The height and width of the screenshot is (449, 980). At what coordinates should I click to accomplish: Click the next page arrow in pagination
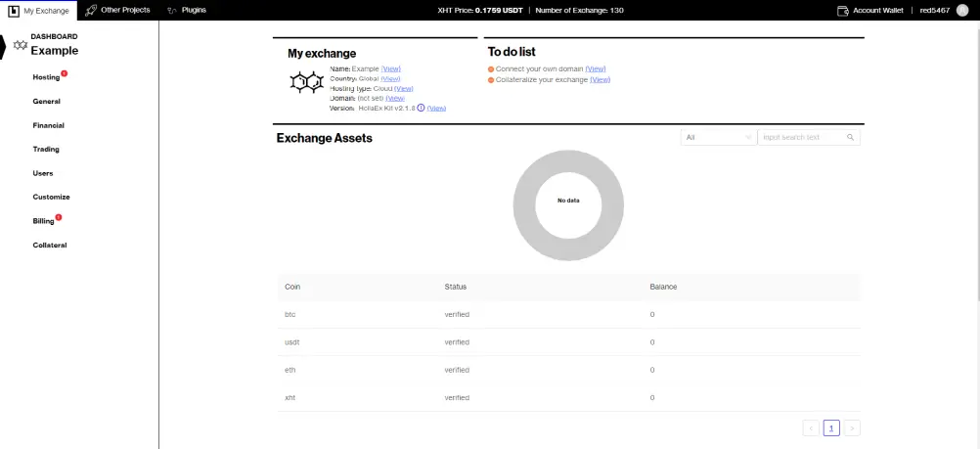[x=853, y=428]
